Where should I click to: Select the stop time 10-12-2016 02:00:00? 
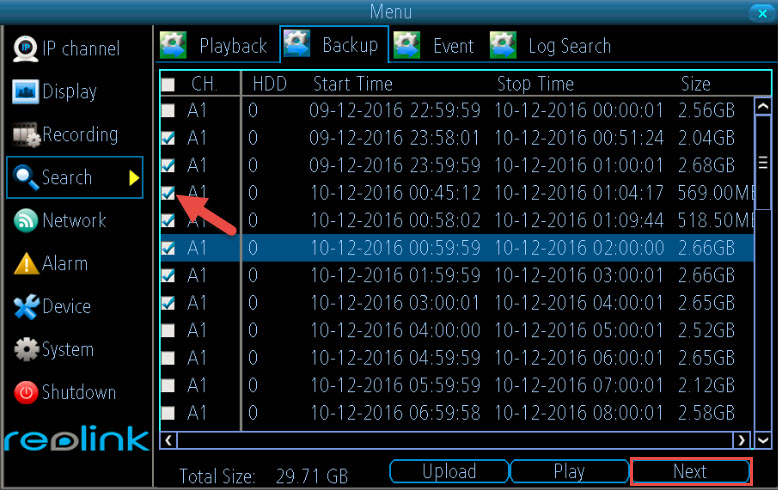click(579, 247)
